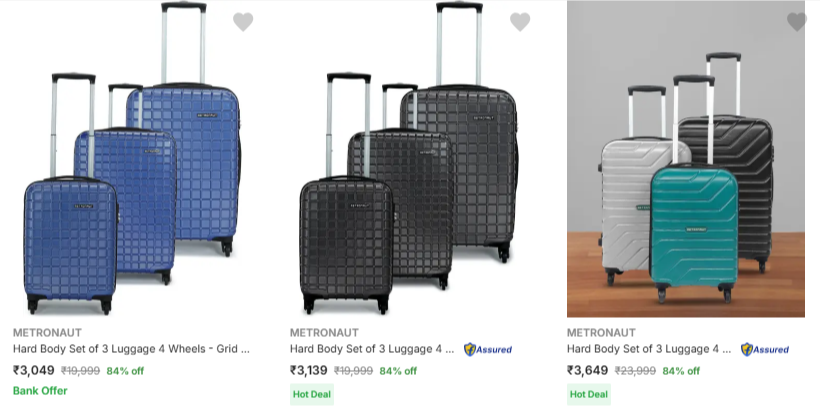Click METRONAUT brand above ₹3,049 listing
Viewport: 820px width, 407px height.
point(47,332)
